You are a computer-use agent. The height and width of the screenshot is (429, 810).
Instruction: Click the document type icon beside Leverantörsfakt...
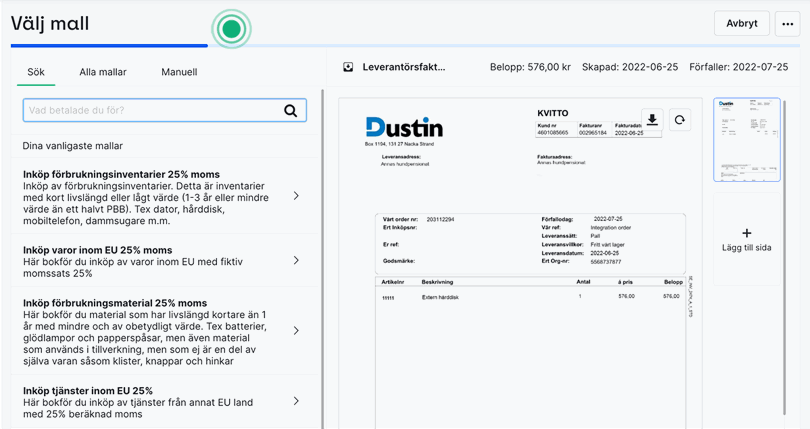point(348,67)
